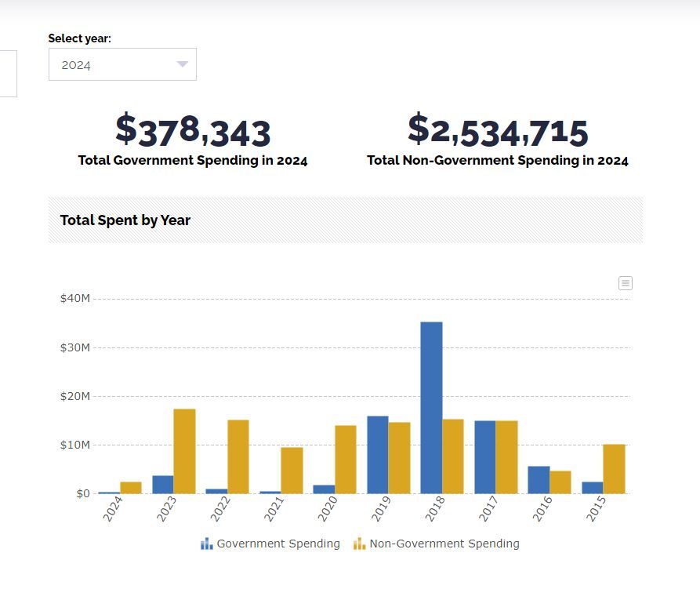700x600 pixels.
Task: Select the 2022 Non-Government Spending bar
Action: coord(238,456)
